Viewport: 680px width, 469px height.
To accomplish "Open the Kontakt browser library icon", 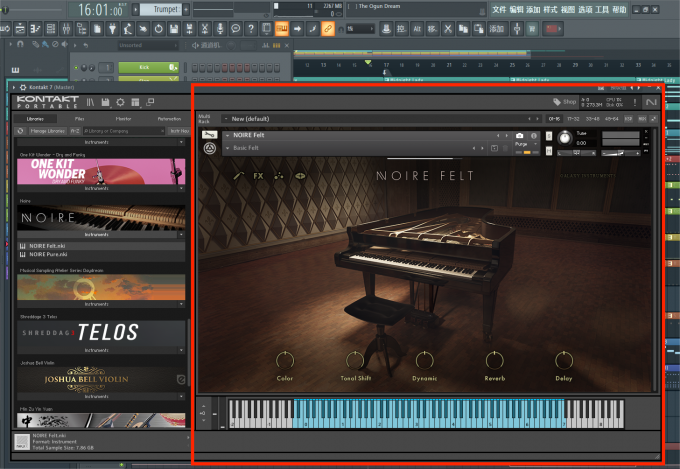I will coord(90,102).
